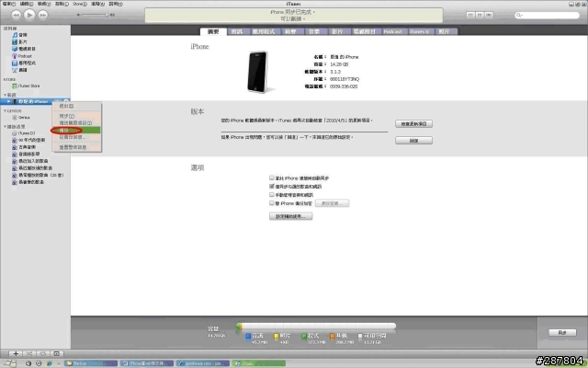This screenshot has width=588, height=368.
Task: Choose the highlighted 備份 (Backup) context menu entry
Action: pos(76,131)
